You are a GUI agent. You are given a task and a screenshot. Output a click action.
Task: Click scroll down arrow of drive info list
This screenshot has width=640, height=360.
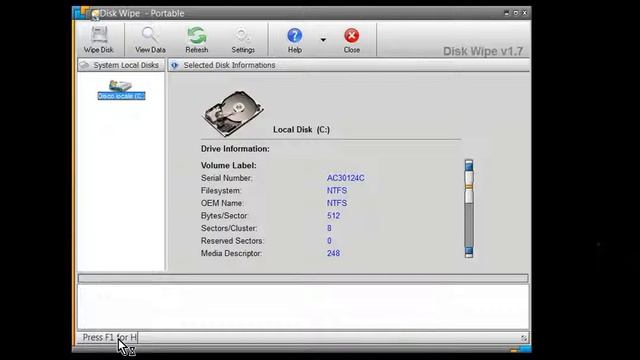pyautogui.click(x=469, y=252)
